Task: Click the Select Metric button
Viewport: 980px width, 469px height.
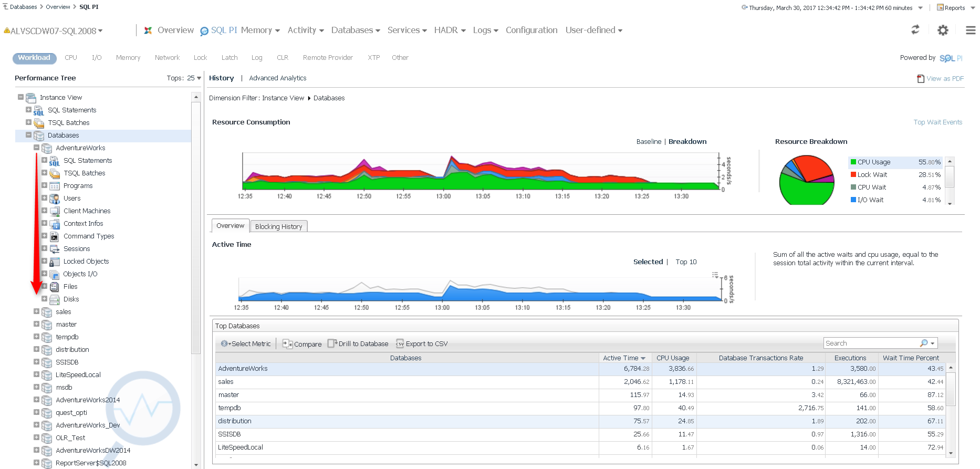Action: click(x=246, y=343)
